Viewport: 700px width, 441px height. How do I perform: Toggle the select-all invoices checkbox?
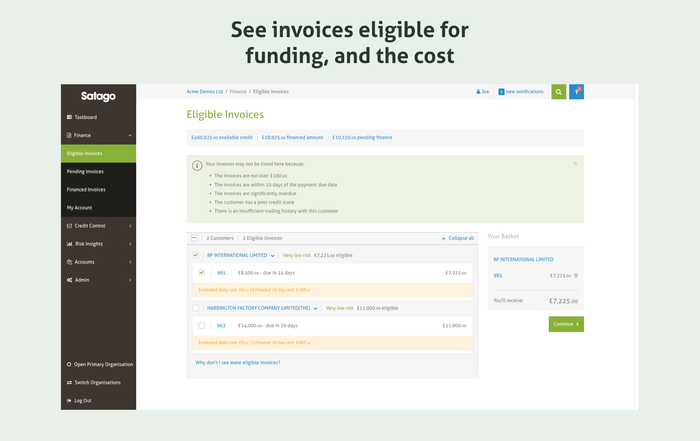click(x=194, y=238)
